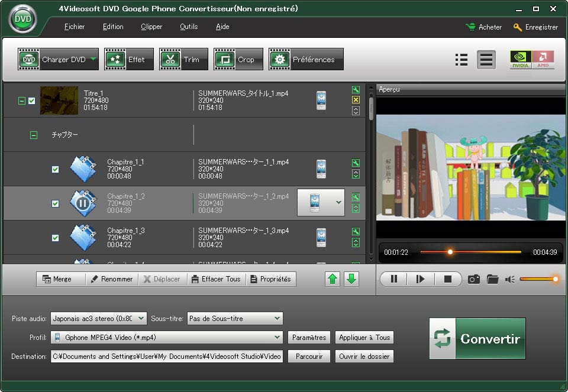Viewport: 568px width, 392px height.
Task: Click phone profile icon for Titre_1
Action: (x=321, y=101)
